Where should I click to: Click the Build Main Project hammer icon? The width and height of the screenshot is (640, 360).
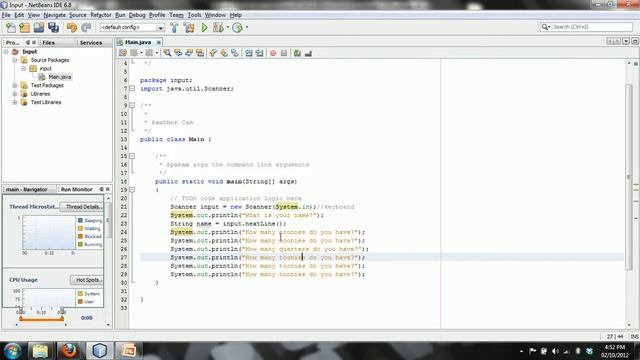(174, 27)
